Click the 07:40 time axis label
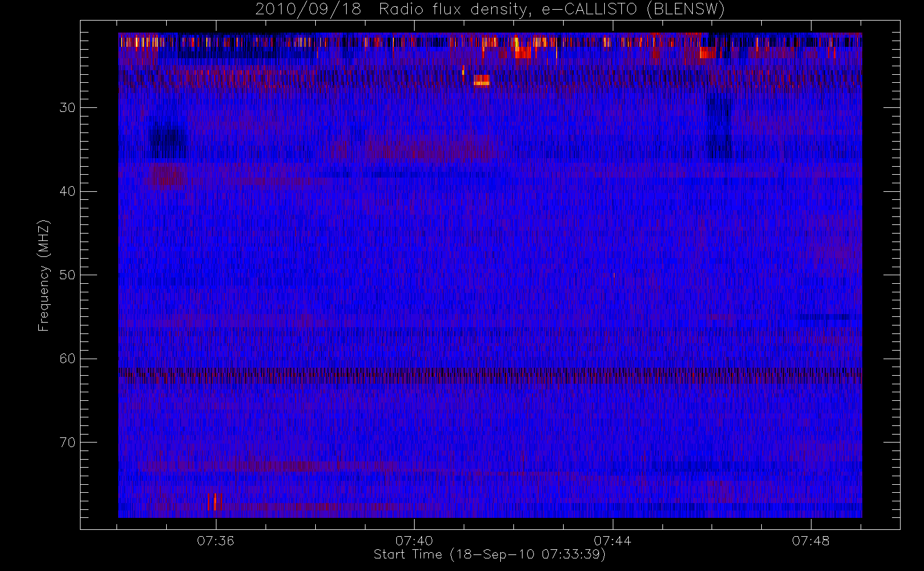Viewport: 924px width, 571px height. [x=414, y=541]
